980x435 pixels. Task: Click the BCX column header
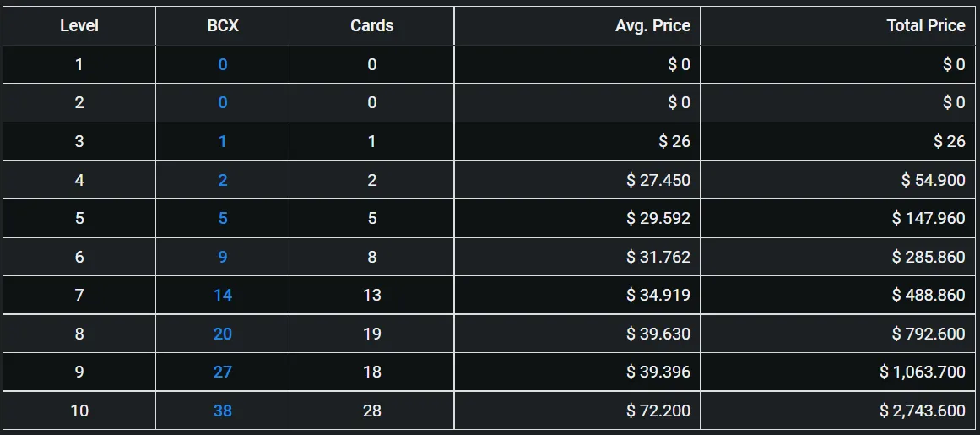tap(223, 25)
